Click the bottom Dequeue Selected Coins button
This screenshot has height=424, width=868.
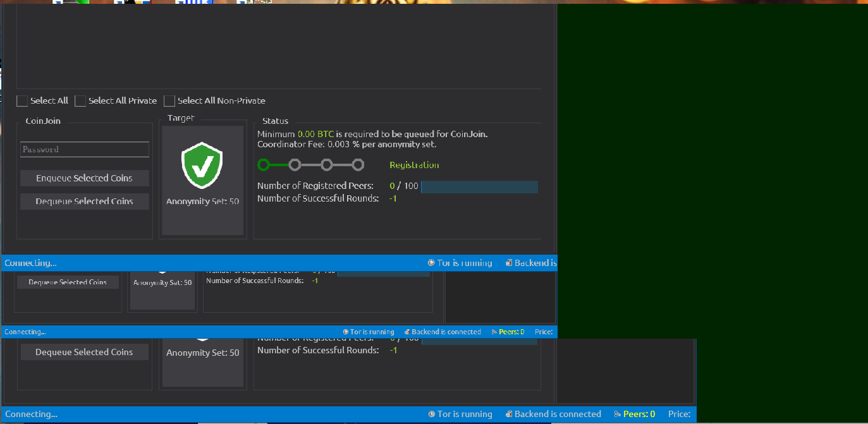coord(85,352)
